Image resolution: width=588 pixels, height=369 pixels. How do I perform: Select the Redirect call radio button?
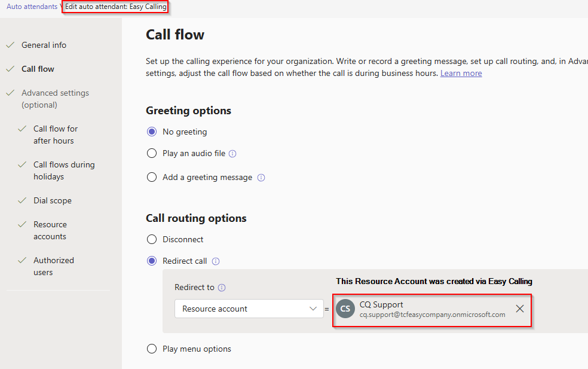[x=152, y=261]
